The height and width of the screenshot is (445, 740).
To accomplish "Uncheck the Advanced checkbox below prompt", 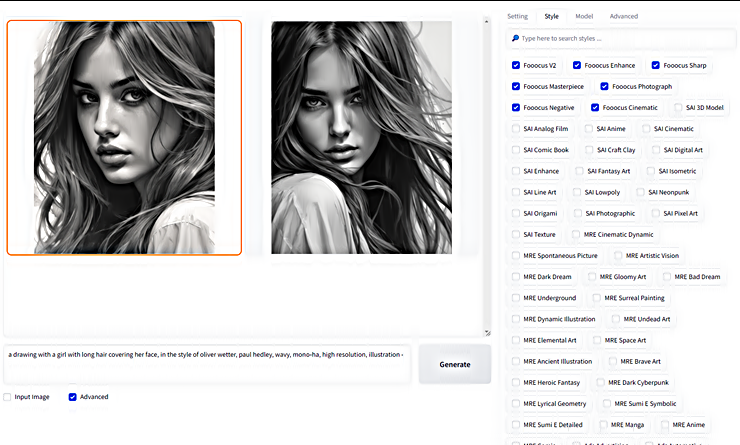I will click(x=73, y=397).
